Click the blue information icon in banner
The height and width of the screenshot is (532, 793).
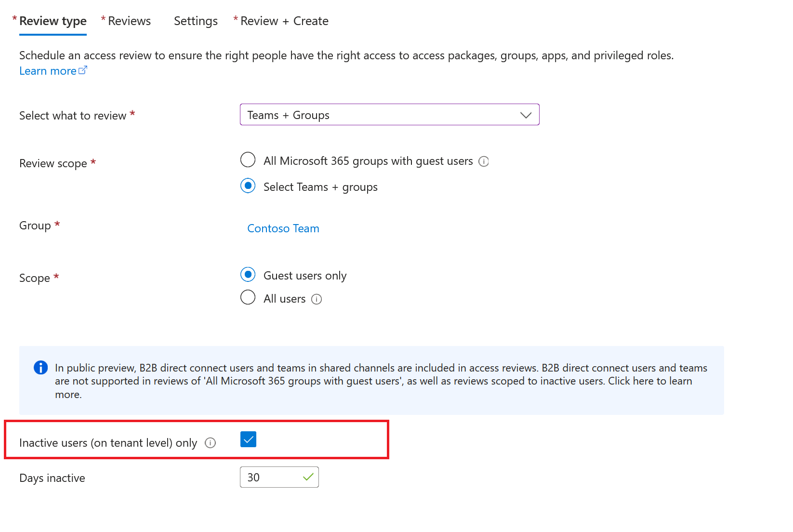coord(41,368)
